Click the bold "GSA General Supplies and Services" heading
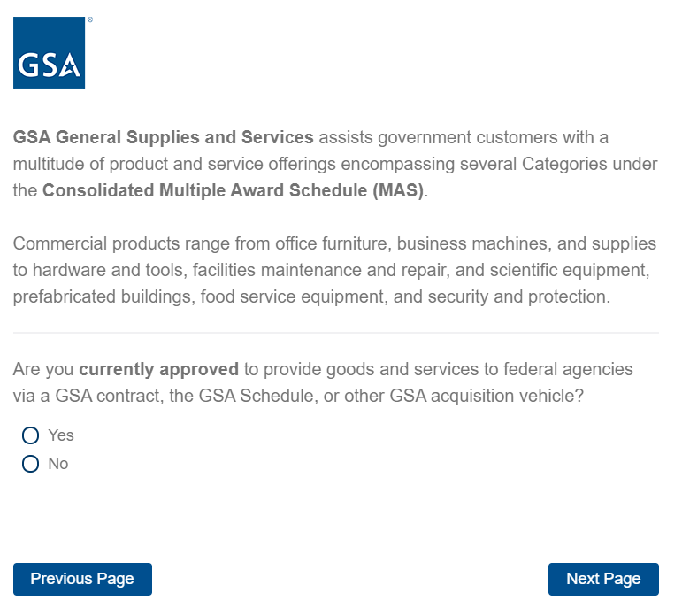Image resolution: width=682 pixels, height=616 pixels. [x=164, y=137]
